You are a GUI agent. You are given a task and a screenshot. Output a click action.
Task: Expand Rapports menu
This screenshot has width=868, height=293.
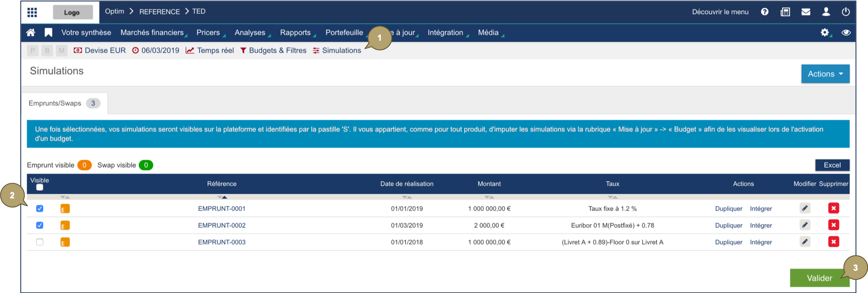[297, 33]
